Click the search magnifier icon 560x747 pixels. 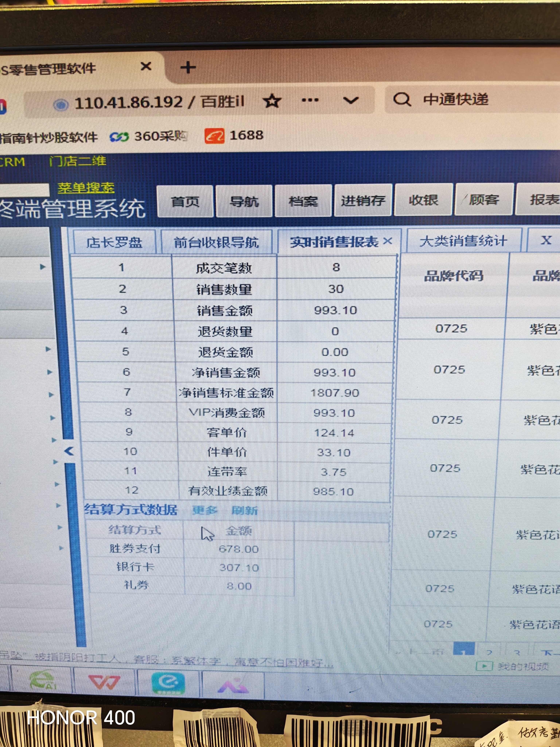(402, 100)
